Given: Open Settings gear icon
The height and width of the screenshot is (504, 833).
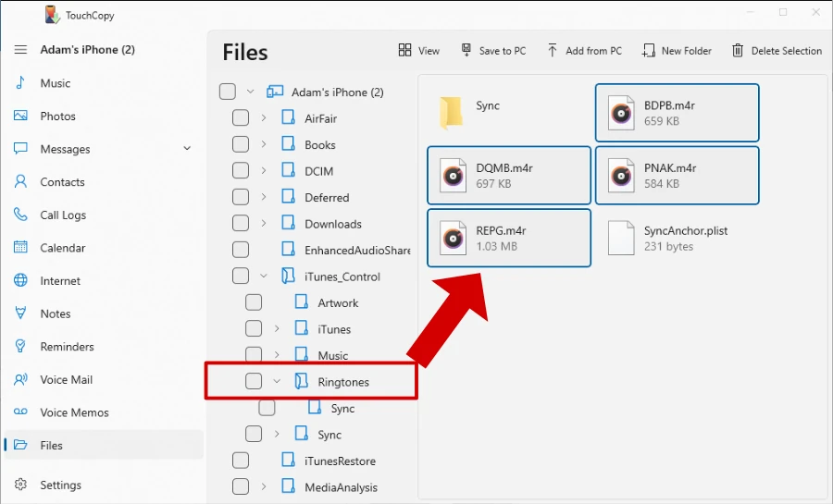Looking at the screenshot, I should (x=20, y=485).
